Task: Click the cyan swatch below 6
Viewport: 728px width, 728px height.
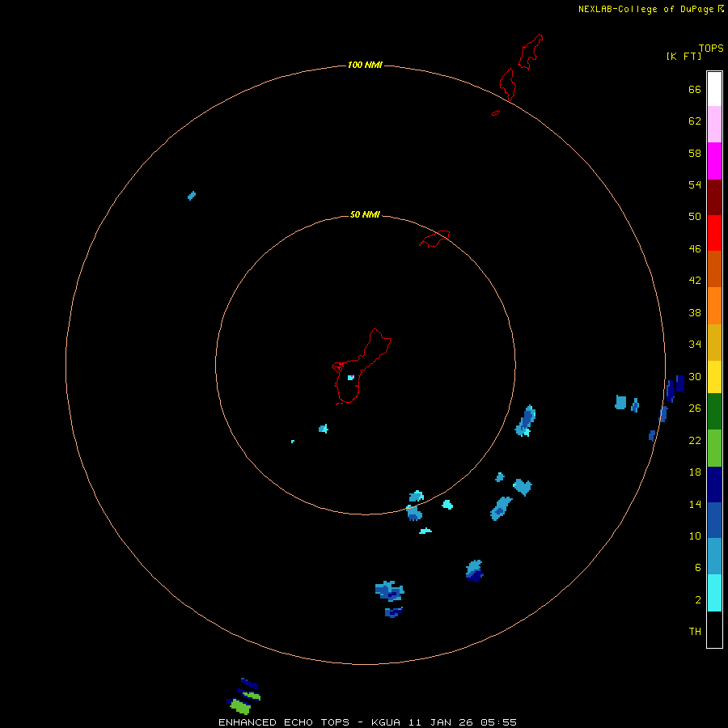Action: pyautogui.click(x=714, y=593)
